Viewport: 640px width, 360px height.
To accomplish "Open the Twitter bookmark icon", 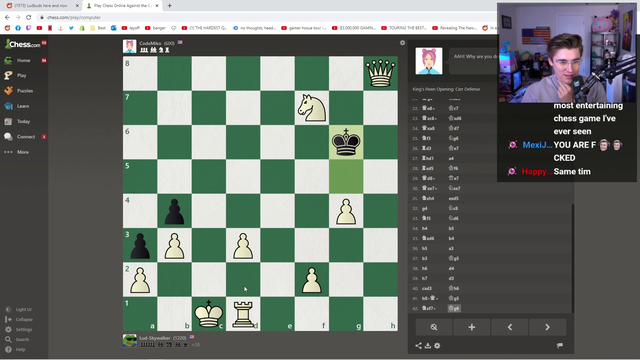I will coord(71,28).
